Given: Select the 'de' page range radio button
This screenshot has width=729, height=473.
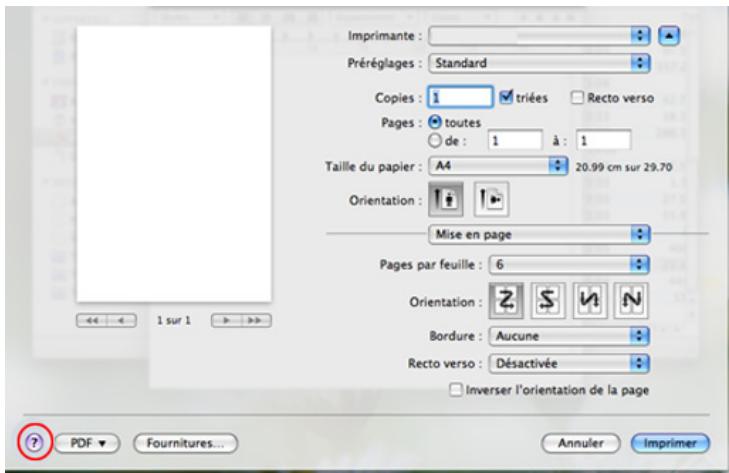Looking at the screenshot, I should [435, 140].
